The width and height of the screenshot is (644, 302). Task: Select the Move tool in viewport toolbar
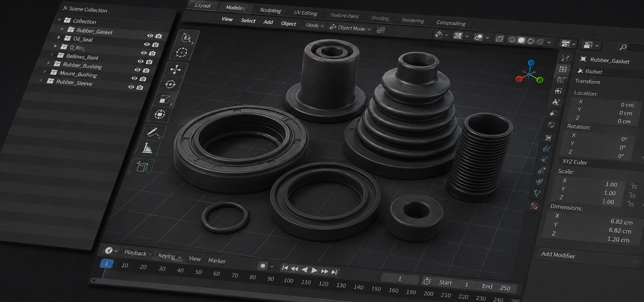point(176,69)
